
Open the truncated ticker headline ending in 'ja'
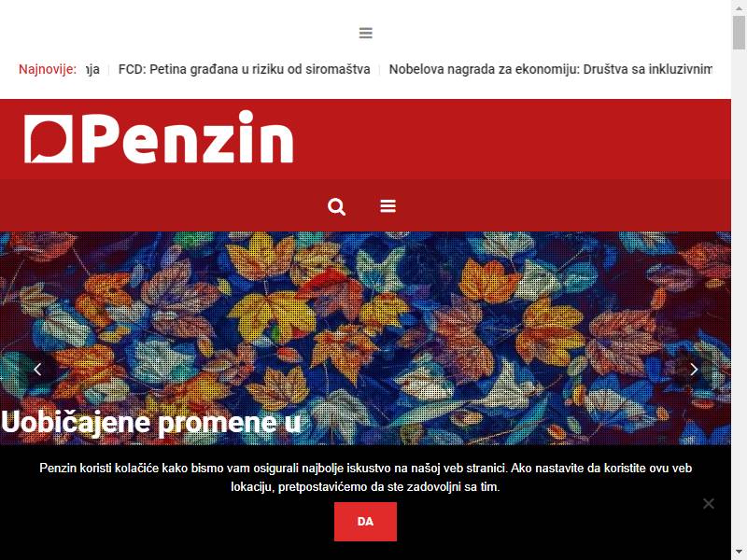coord(92,69)
